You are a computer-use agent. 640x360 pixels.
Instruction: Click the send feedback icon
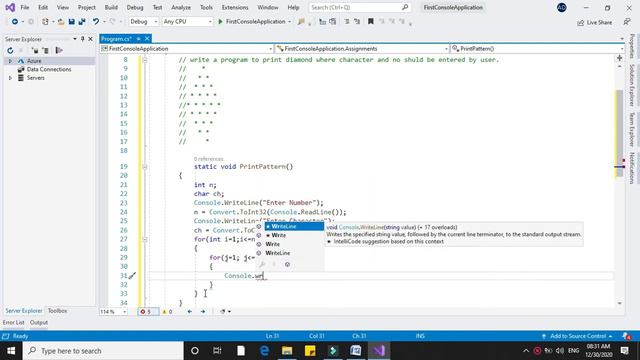click(x=627, y=22)
